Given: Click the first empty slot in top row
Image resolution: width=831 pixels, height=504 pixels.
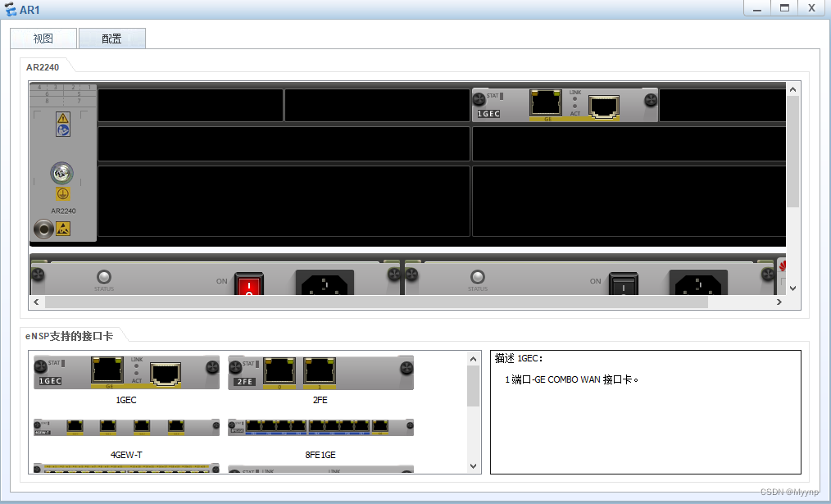Looking at the screenshot, I should [x=190, y=105].
